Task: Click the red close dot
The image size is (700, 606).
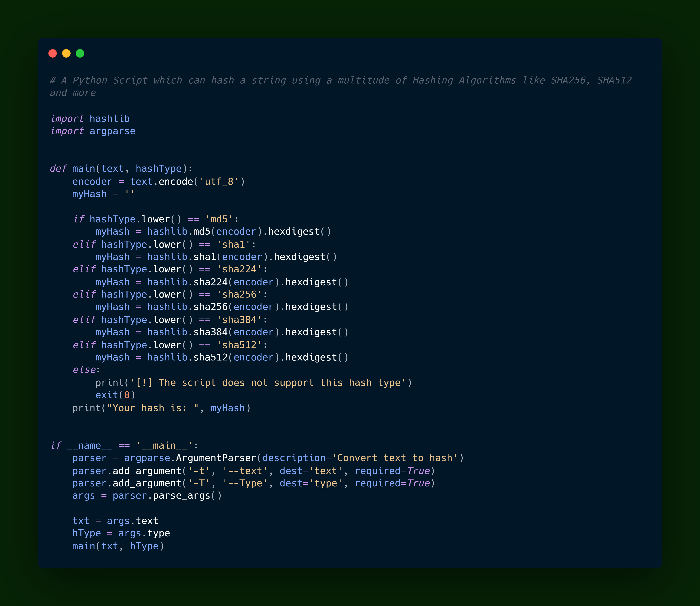Action: pos(53,53)
